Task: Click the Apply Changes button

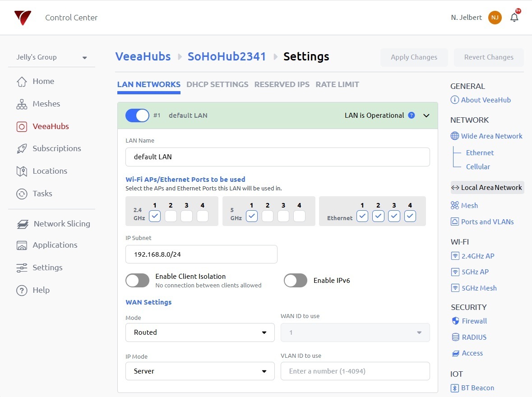Action: coord(414,57)
